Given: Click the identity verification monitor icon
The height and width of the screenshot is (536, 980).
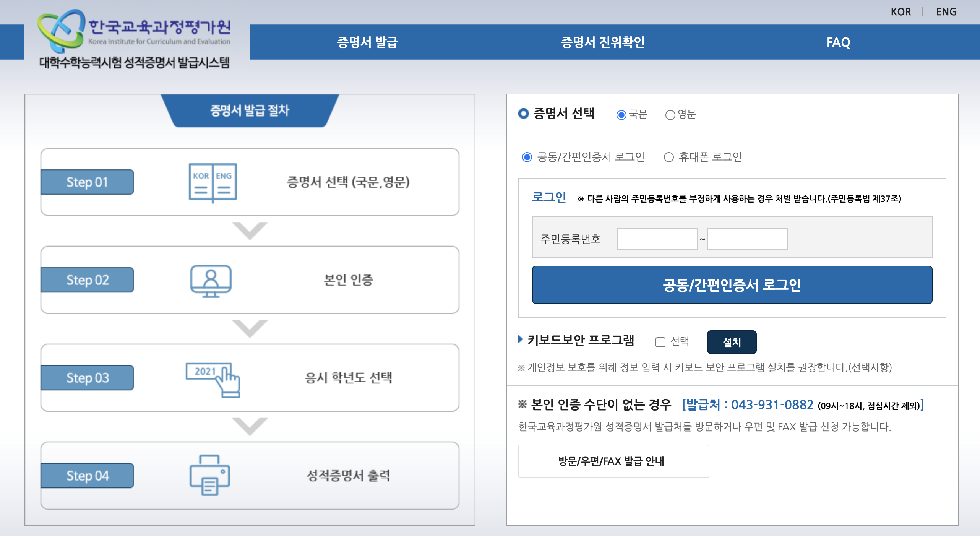Looking at the screenshot, I should 211,281.
